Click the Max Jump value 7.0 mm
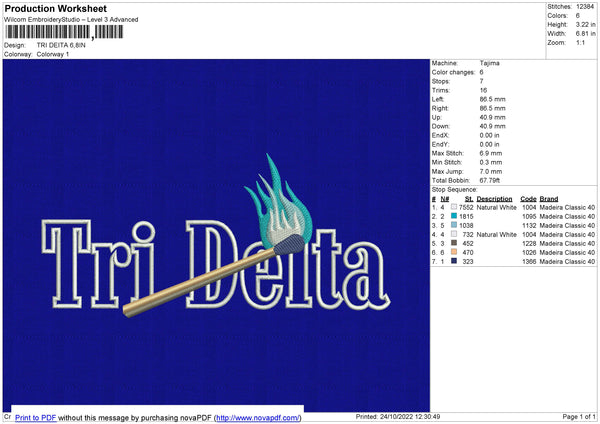This screenshot has width=600, height=424. (x=491, y=171)
